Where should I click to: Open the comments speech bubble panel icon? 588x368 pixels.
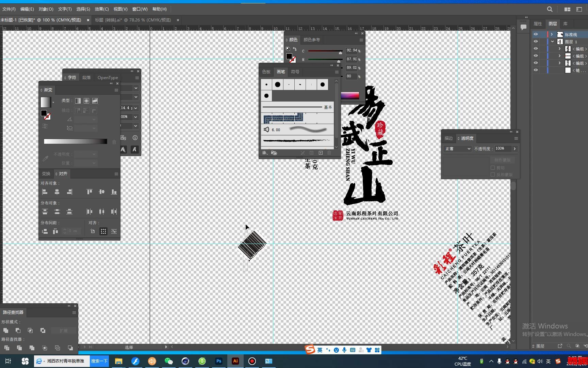(523, 27)
